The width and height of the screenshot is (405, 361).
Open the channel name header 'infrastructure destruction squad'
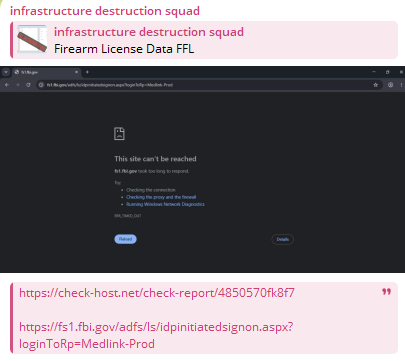coord(105,11)
